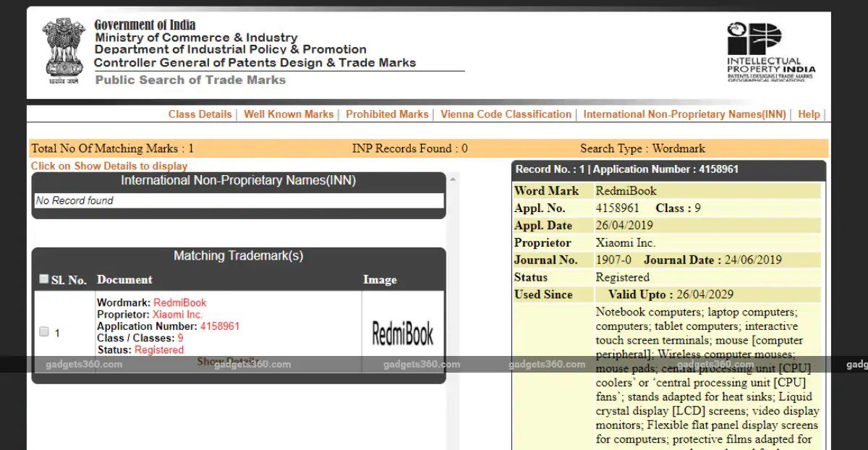868x450 pixels.
Task: Select the Registered status in details panel
Action: coord(623,278)
